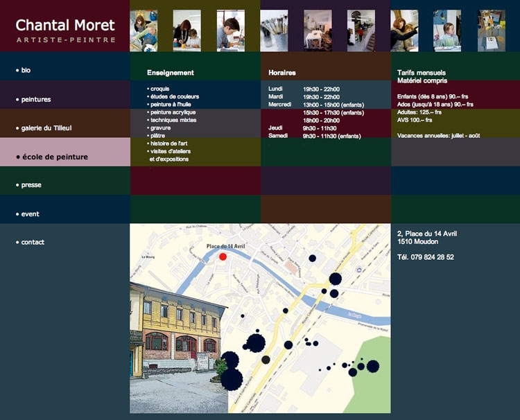Viewport: 520px width, 420px height.
Task: Open the first header photo of children painting
Action: click(144, 30)
